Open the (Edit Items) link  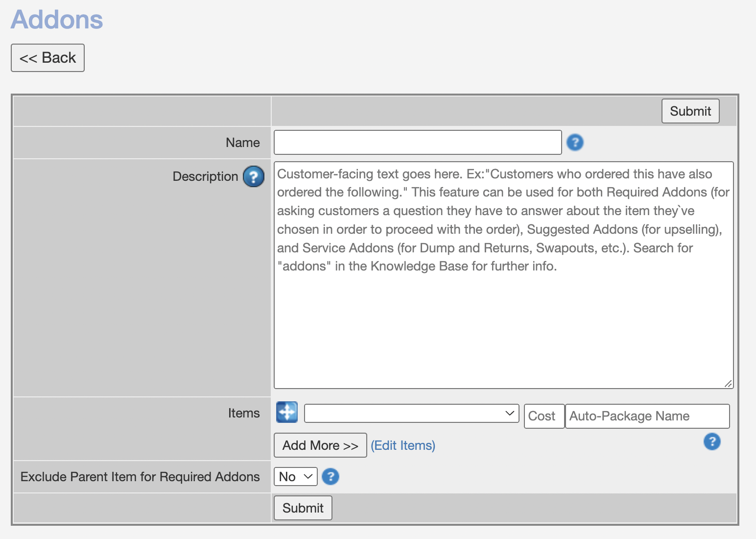pos(402,445)
